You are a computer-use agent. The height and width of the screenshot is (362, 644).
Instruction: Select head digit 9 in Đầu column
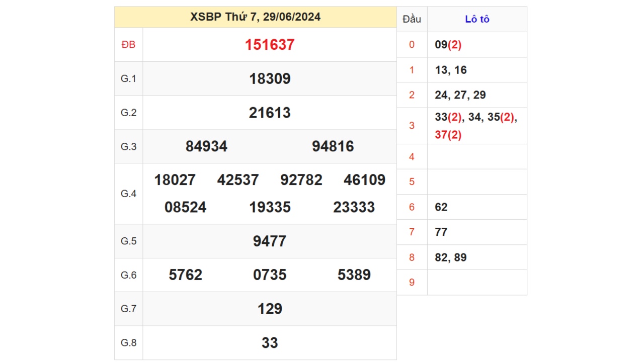(x=412, y=283)
